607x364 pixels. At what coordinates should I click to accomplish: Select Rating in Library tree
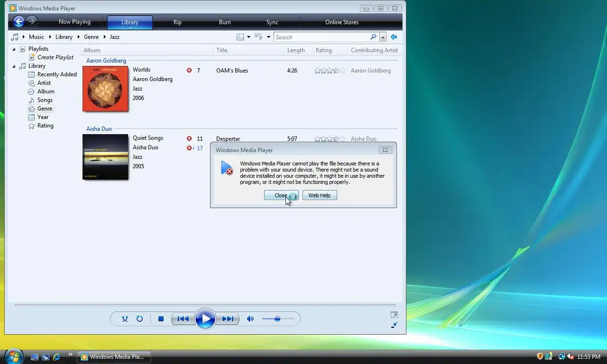[x=46, y=126]
